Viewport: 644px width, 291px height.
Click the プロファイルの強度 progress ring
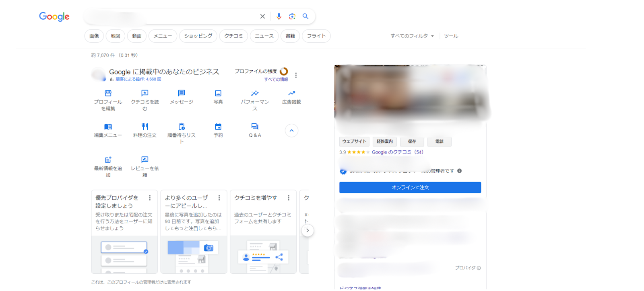tap(284, 72)
